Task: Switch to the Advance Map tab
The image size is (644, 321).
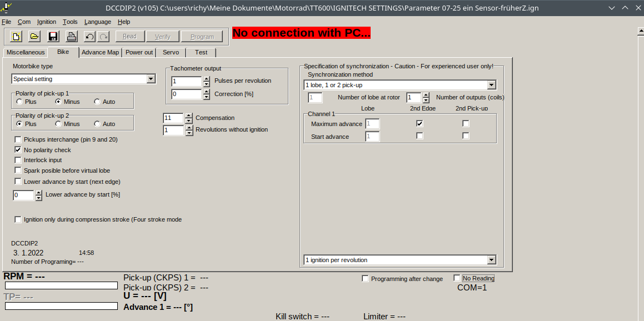Action: click(x=101, y=52)
